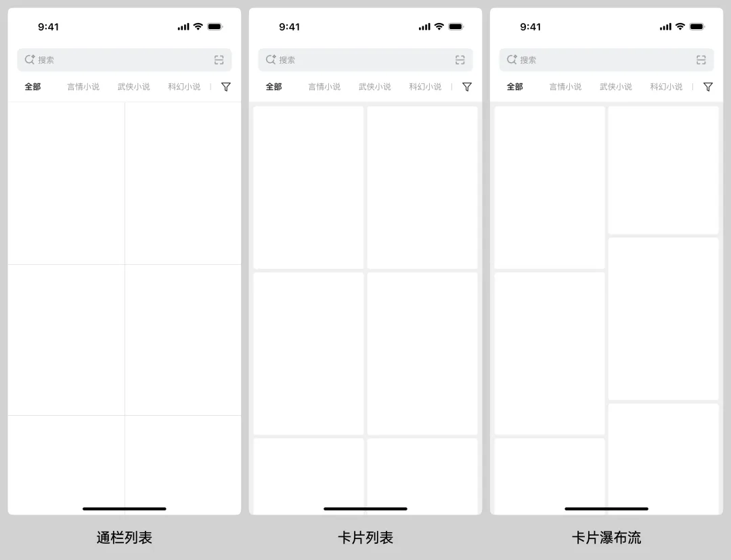Select the 全部 tab on the 卡片瀑布流 screen
This screenshot has width=731, height=560.
tap(515, 87)
